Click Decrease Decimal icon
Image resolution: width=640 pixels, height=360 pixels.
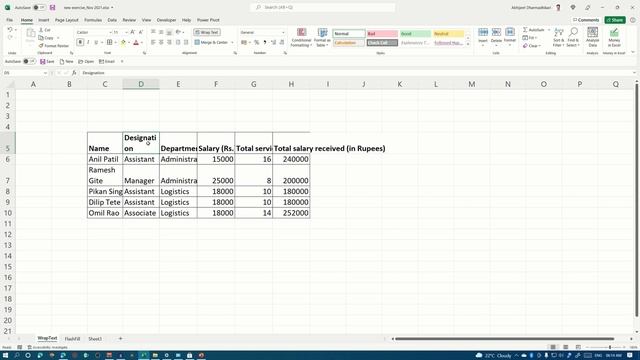282,42
